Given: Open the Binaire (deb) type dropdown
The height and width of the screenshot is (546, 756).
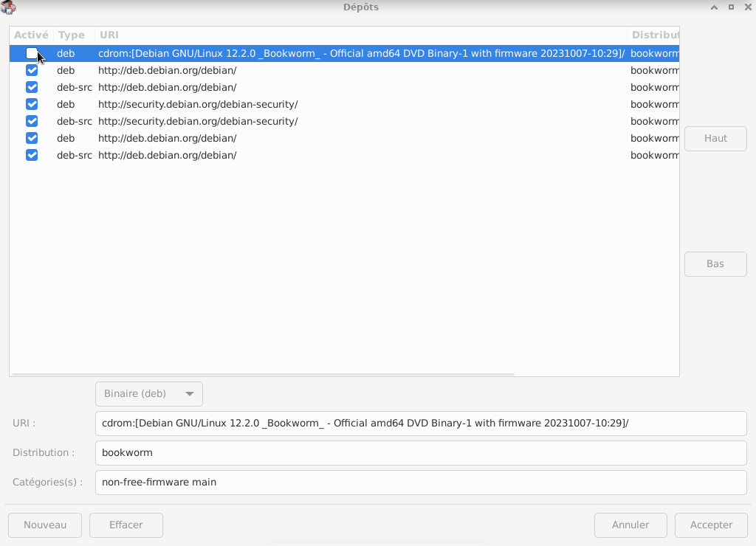Looking at the screenshot, I should [149, 394].
